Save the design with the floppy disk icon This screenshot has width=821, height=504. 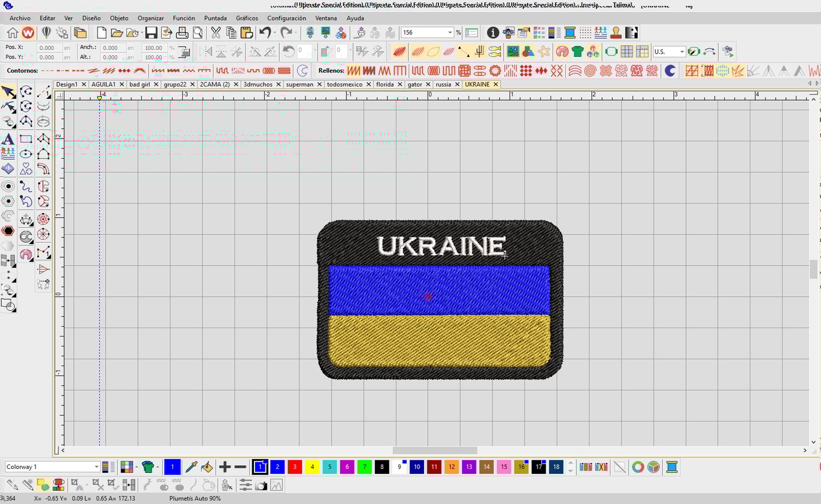click(x=151, y=33)
